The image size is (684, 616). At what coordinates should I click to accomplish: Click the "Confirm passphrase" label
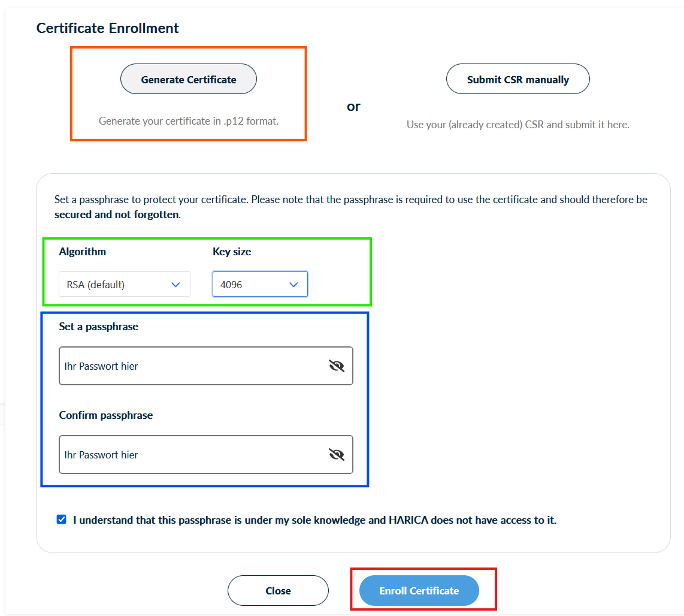point(106,415)
